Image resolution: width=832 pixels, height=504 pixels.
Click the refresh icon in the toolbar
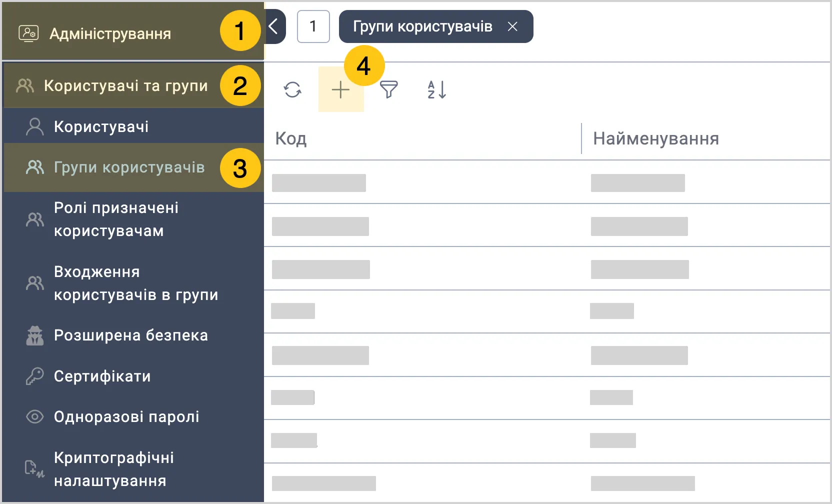[x=292, y=90]
